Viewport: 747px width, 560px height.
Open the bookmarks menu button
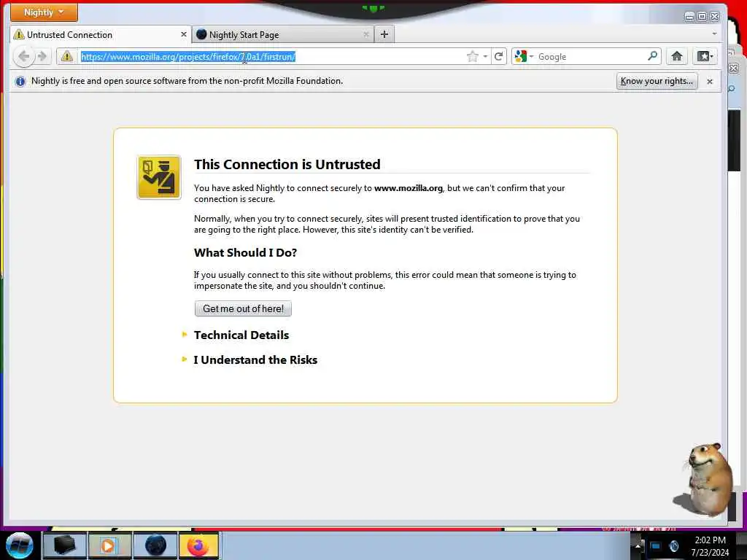click(x=705, y=56)
